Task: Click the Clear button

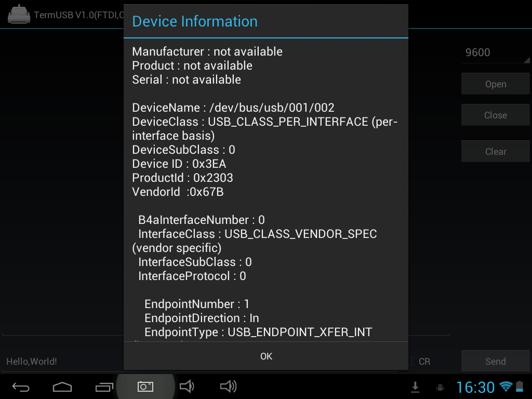Action: pos(495,151)
